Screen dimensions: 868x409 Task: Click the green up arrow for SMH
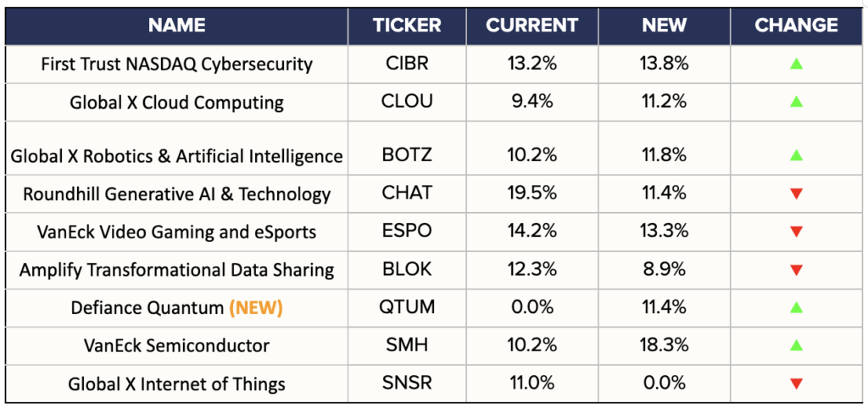click(x=796, y=346)
